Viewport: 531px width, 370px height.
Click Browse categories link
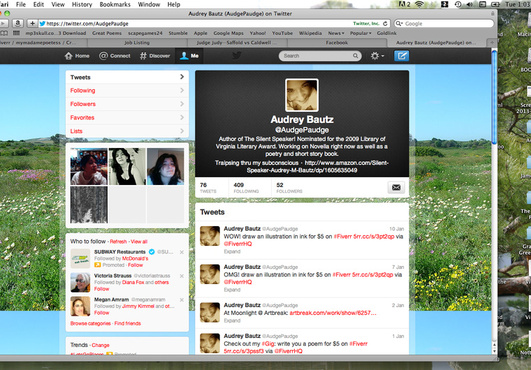90,324
